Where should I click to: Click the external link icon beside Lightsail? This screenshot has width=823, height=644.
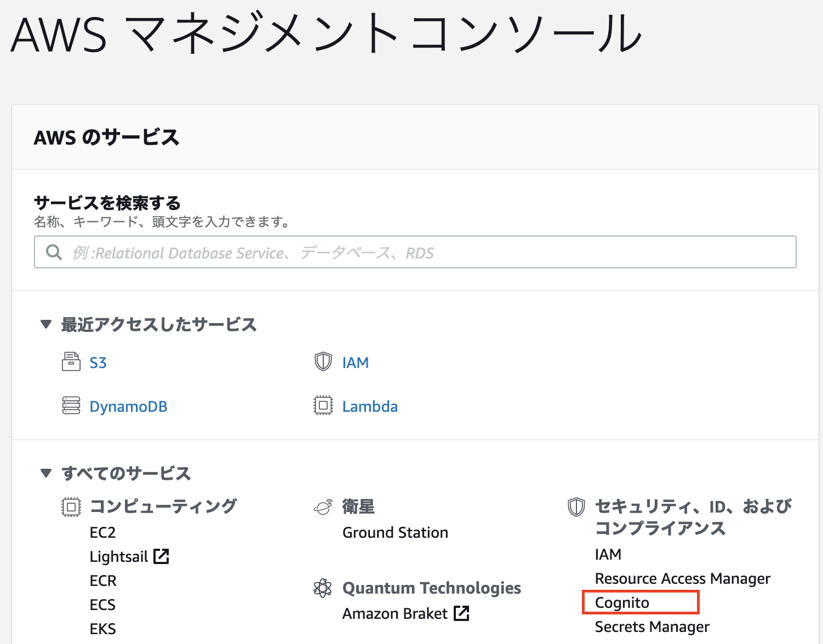(161, 556)
